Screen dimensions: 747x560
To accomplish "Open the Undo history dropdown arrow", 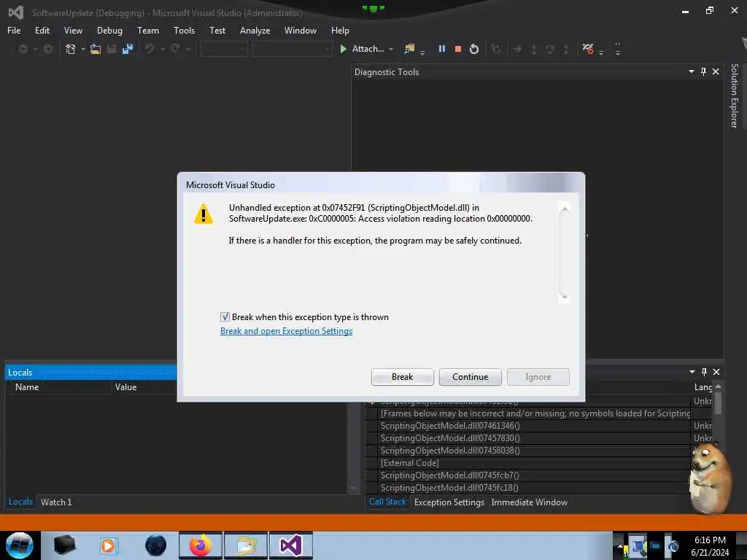I will tap(163, 49).
